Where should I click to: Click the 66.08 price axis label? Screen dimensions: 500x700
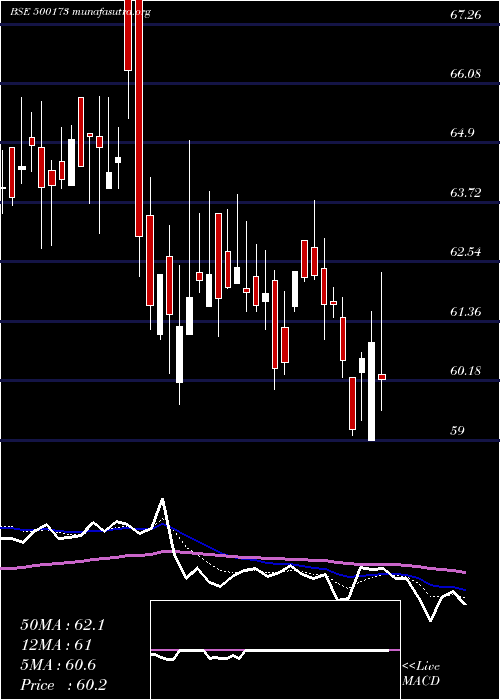466,74
